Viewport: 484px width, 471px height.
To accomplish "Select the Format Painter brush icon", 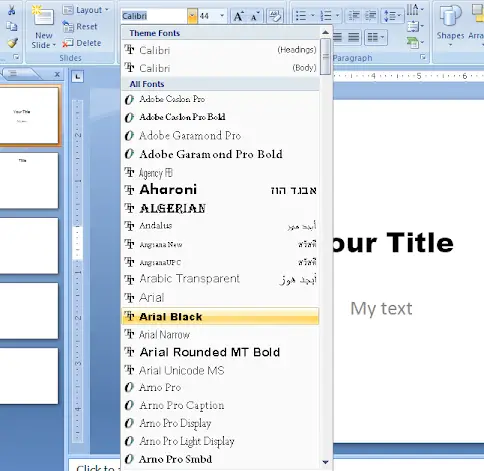I will [x=12, y=43].
